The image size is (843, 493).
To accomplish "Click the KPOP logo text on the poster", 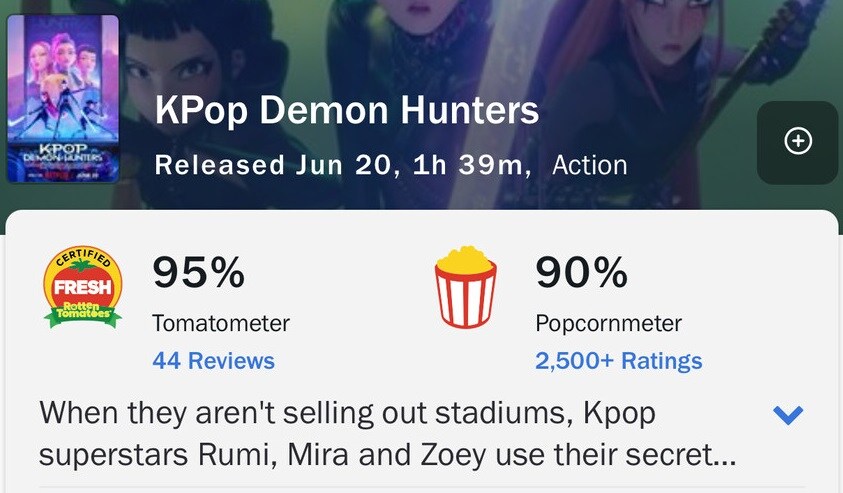I will 63,148.
